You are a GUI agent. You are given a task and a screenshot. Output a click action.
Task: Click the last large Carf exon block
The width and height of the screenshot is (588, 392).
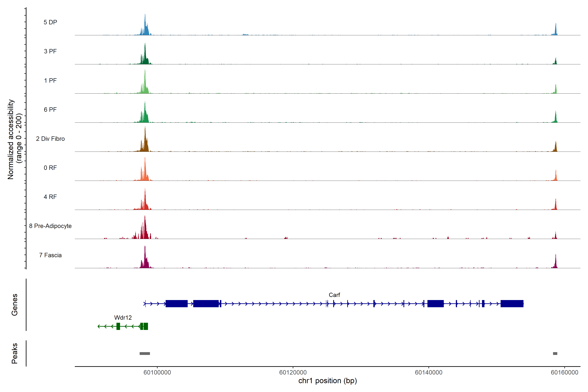pos(512,304)
